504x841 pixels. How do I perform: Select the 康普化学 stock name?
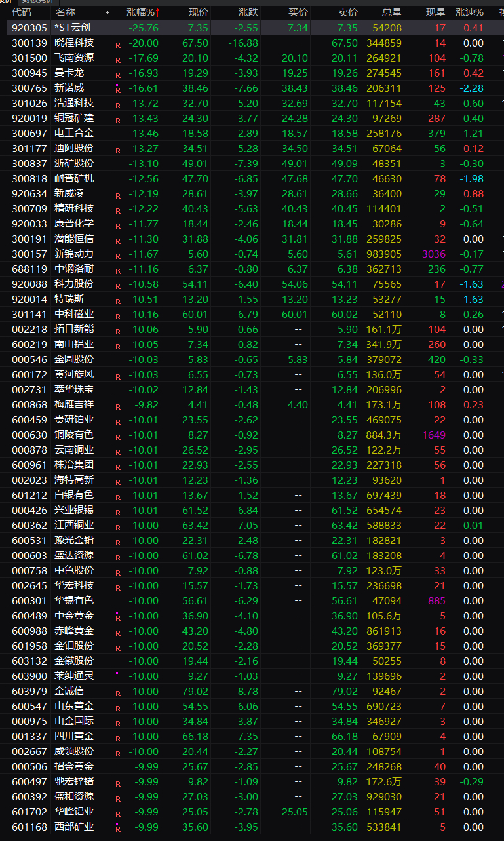(74, 224)
